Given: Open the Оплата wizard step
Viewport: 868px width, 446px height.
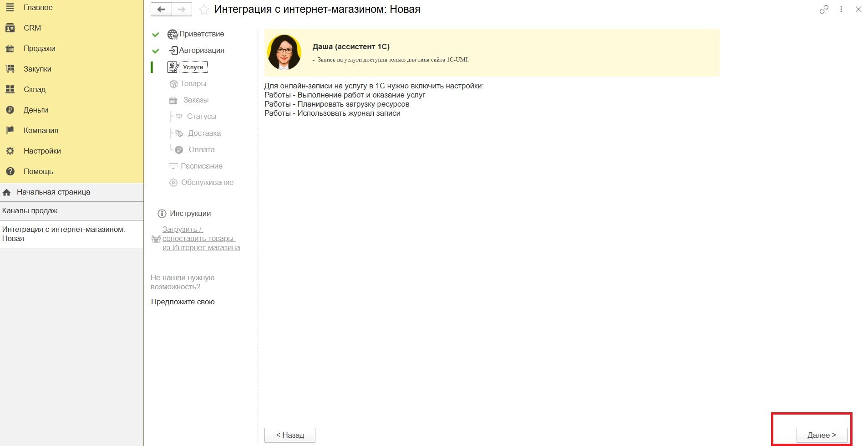Looking at the screenshot, I should [202, 149].
